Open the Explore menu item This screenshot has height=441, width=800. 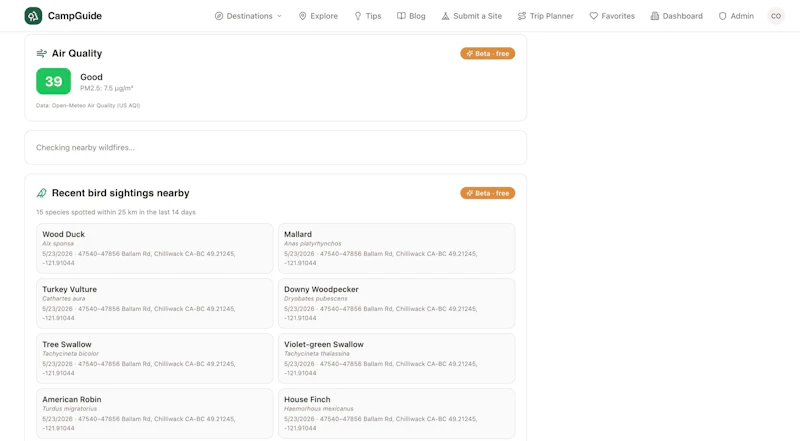(x=318, y=16)
